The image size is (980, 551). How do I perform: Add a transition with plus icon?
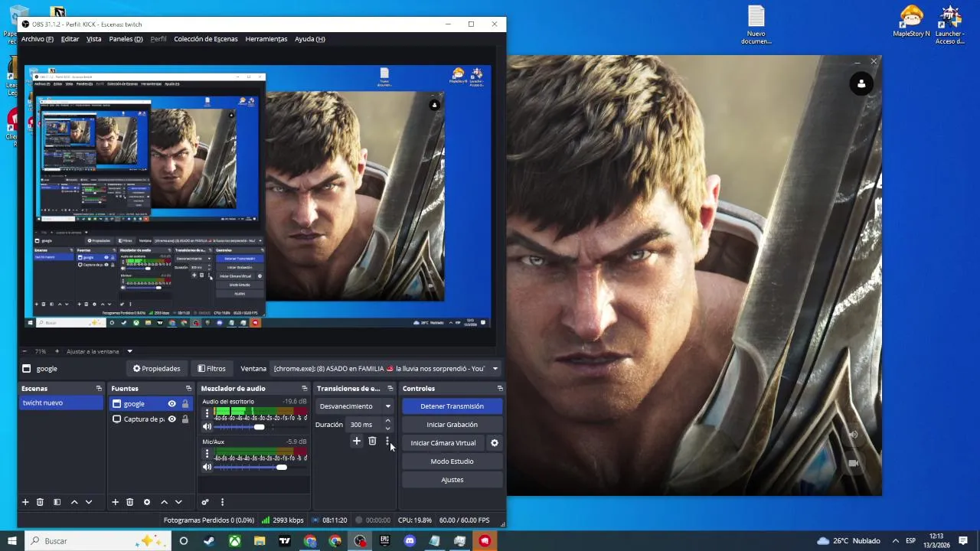pos(356,441)
